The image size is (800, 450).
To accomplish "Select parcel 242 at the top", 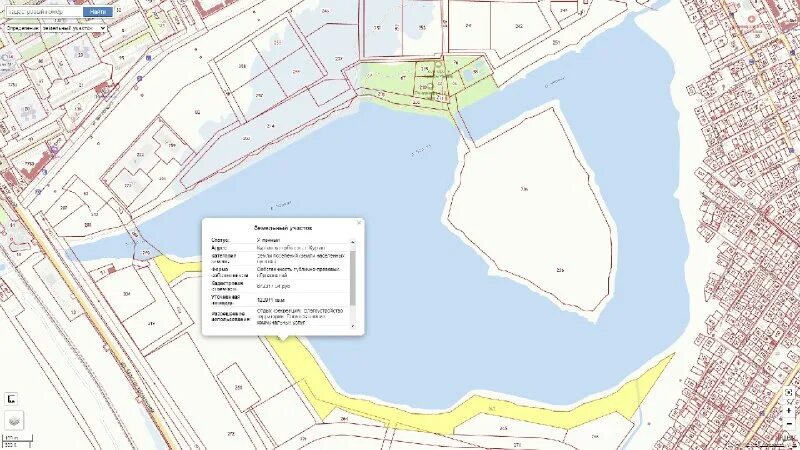I will [519, 26].
